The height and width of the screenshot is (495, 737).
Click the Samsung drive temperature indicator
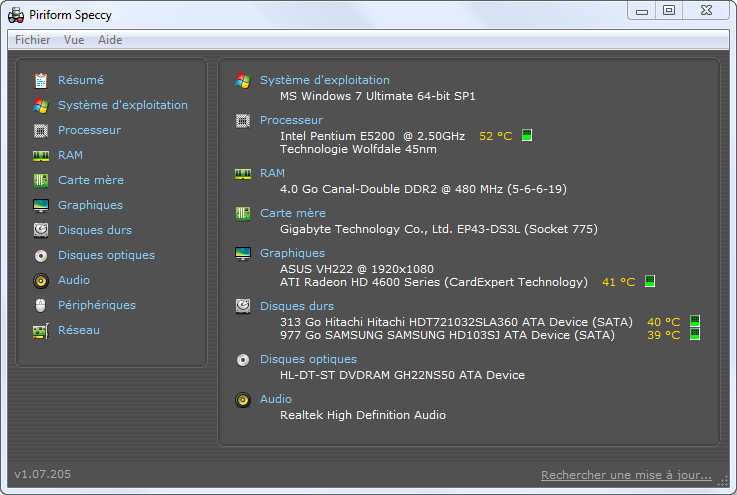click(x=695, y=334)
